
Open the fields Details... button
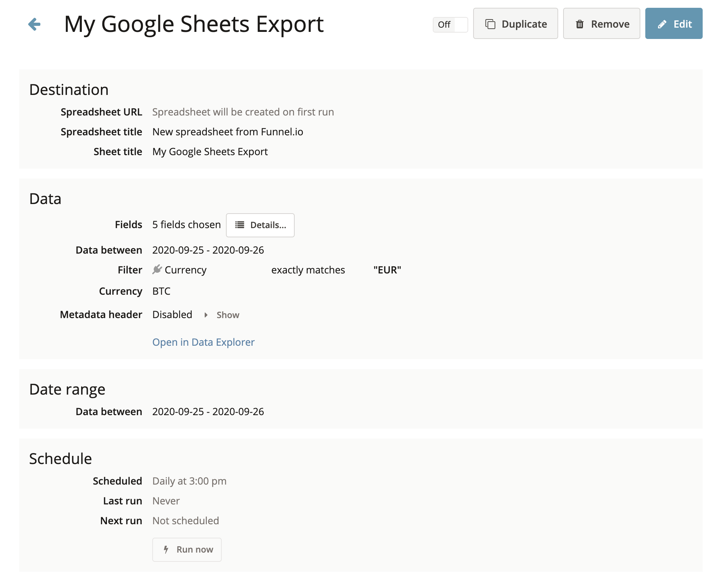pyautogui.click(x=260, y=225)
